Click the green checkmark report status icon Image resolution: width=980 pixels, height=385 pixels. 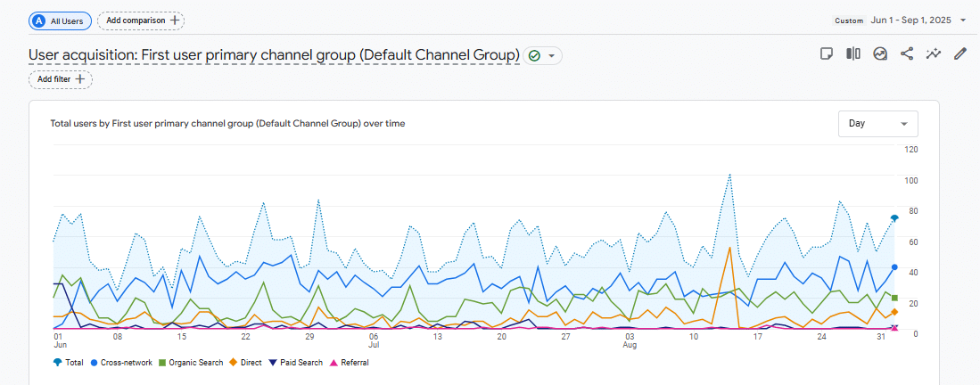tap(534, 55)
